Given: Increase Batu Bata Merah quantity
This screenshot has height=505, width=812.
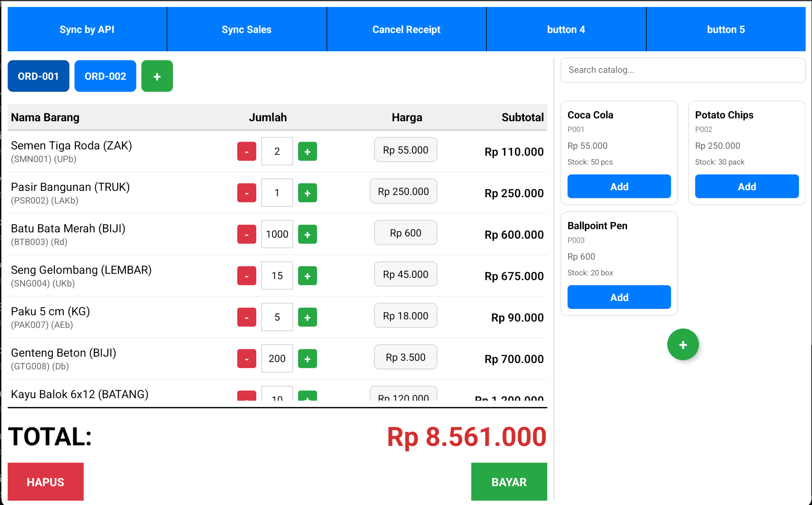Looking at the screenshot, I should pos(307,234).
